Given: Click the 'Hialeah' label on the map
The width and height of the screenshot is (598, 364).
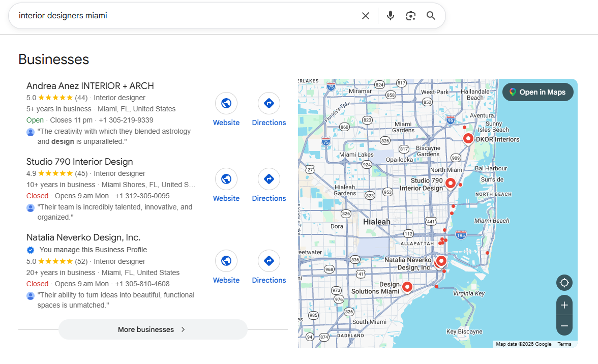Looking at the screenshot, I should 377,222.
